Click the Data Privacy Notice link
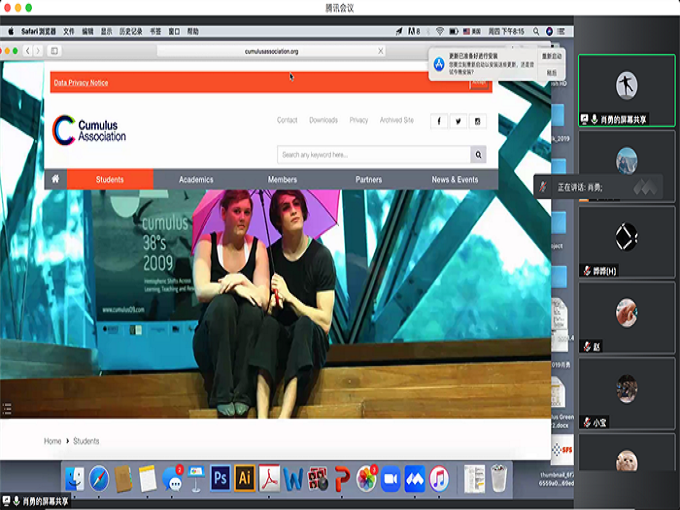Screen dimensions: 680x510 click(81, 83)
